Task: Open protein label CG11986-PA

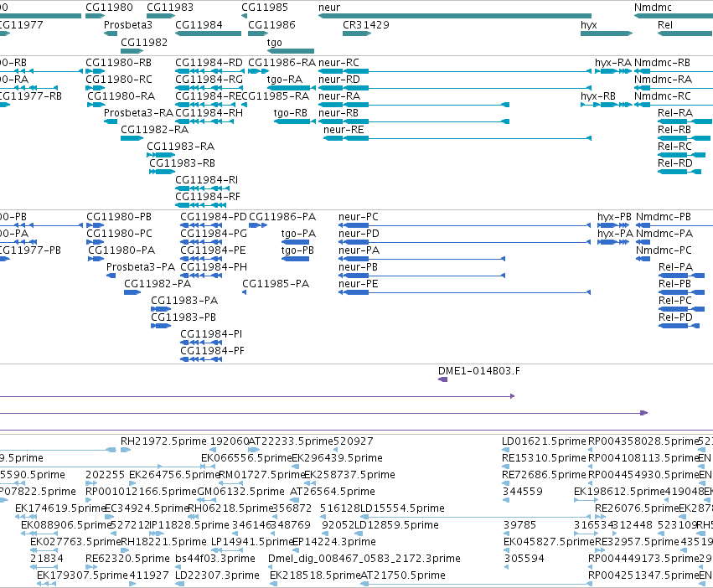Action: coord(282,217)
